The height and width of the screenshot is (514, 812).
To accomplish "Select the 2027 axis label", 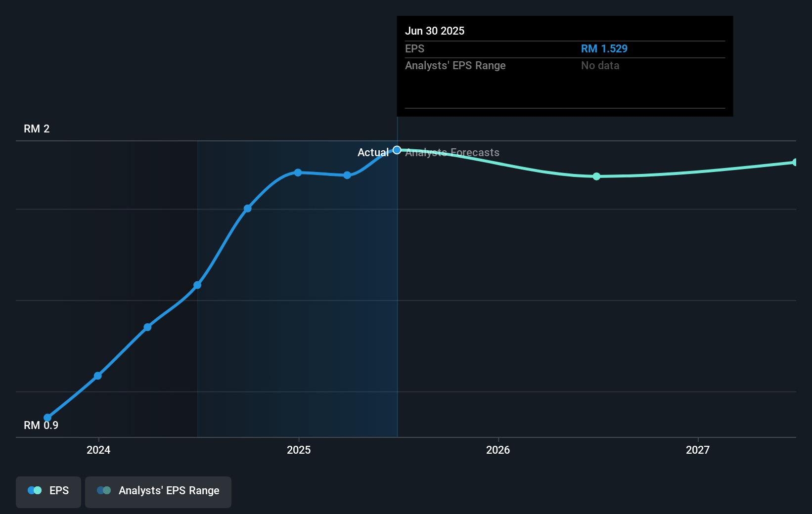I will [698, 450].
